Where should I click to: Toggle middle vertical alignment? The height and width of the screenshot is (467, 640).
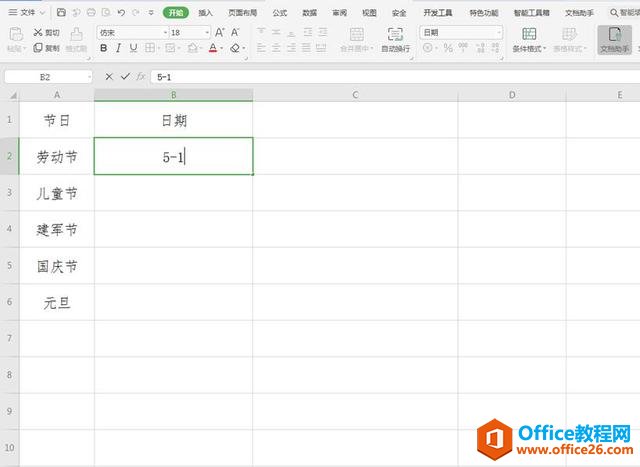(276, 32)
